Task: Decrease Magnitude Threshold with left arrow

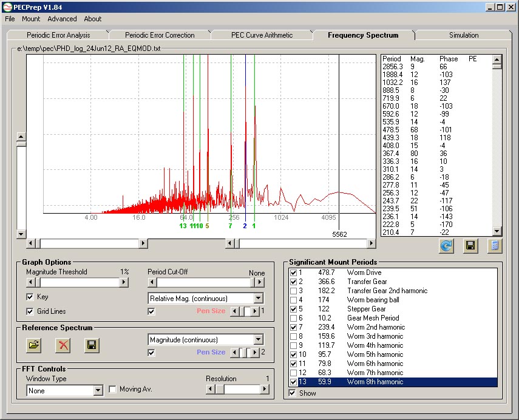Action: tap(30, 282)
